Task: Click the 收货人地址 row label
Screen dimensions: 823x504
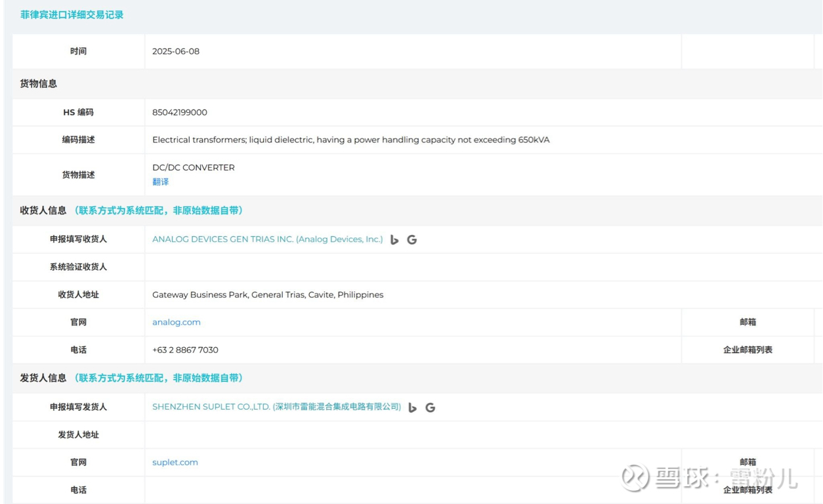Action: pyautogui.click(x=79, y=295)
